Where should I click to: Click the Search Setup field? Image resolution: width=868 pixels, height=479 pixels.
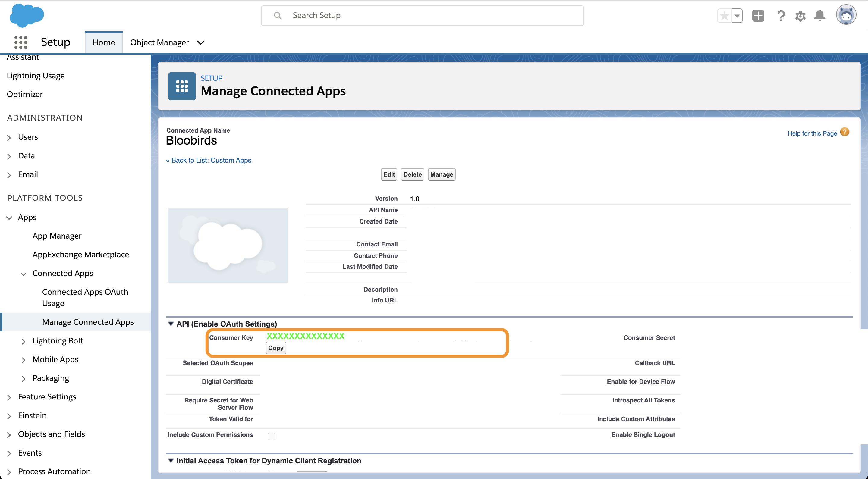click(x=422, y=15)
